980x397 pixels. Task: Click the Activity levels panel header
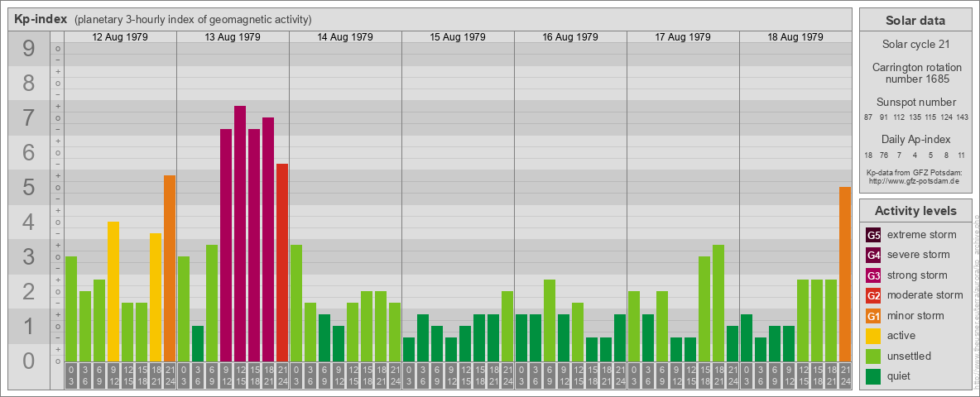click(x=915, y=210)
